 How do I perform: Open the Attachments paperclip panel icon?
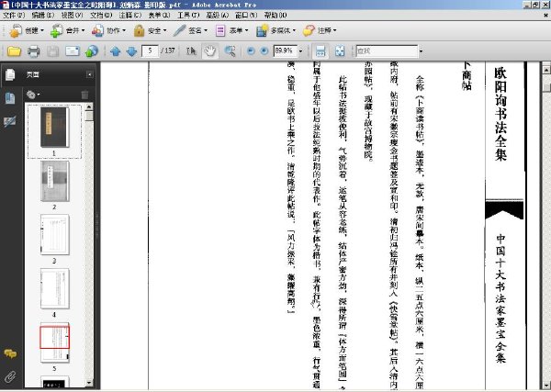click(10, 376)
